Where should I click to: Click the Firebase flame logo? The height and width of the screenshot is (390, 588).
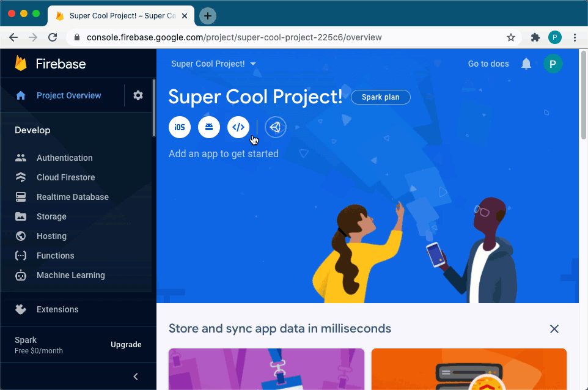coord(21,64)
